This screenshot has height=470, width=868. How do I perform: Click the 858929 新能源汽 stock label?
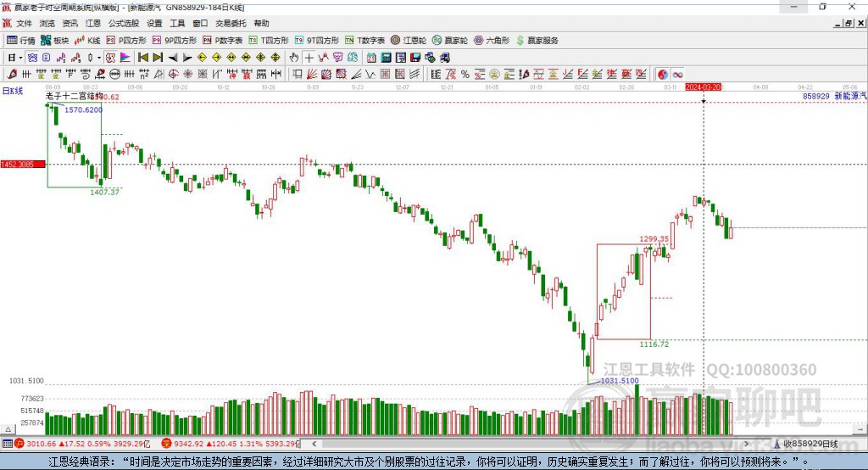[835, 97]
